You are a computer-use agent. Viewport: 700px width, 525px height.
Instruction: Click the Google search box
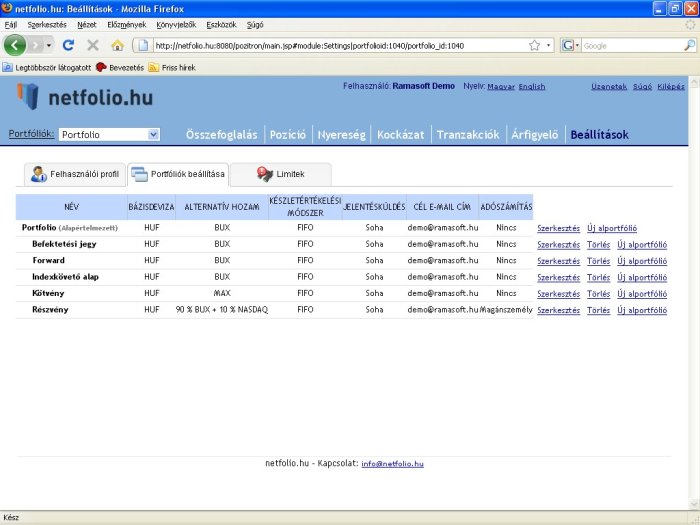(632, 46)
